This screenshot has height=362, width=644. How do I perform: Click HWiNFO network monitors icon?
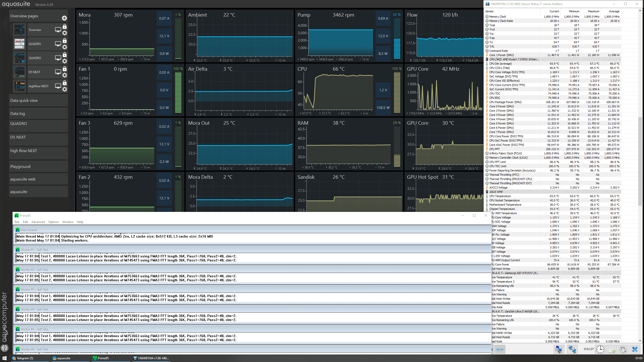click(572, 349)
